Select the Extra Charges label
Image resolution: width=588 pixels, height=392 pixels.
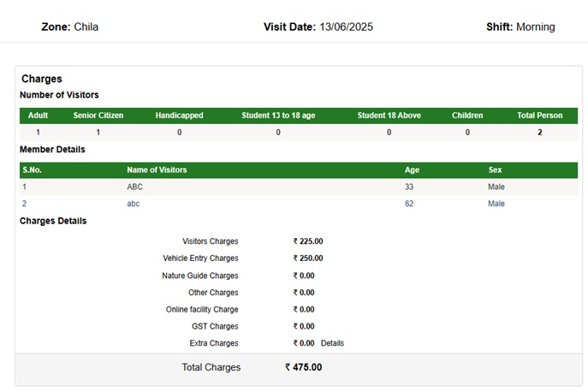click(214, 343)
